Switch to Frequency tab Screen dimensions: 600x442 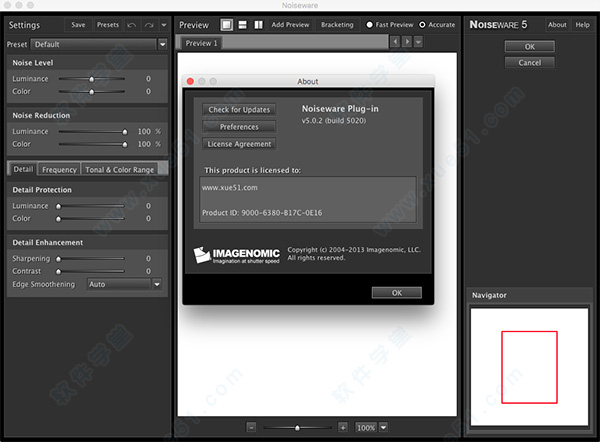(59, 170)
